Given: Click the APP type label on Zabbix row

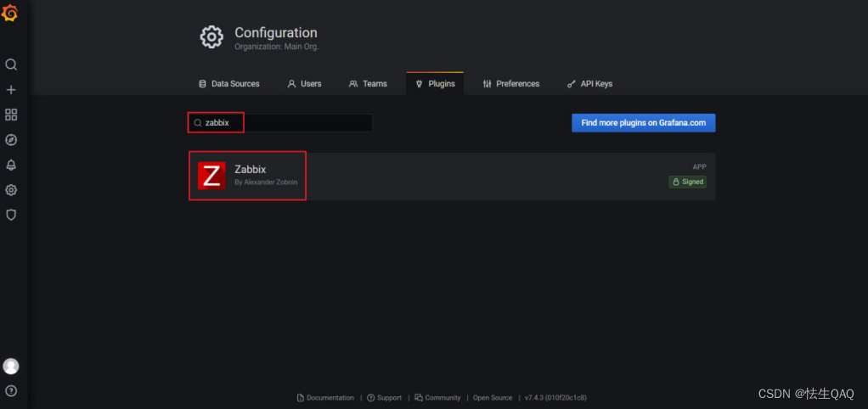Looking at the screenshot, I should click(699, 167).
